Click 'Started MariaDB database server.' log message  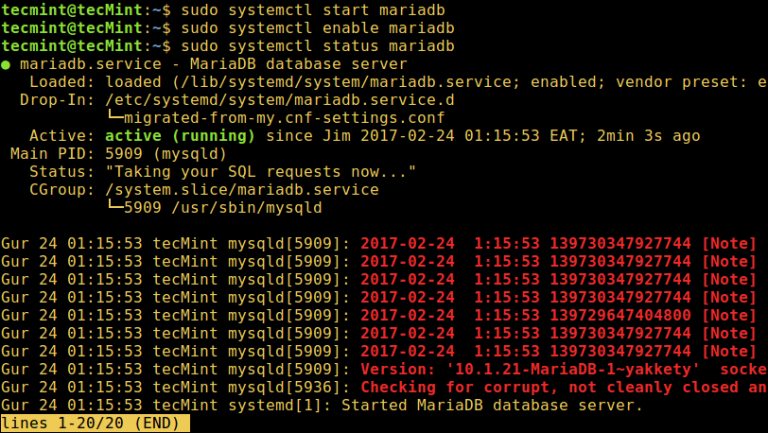pos(491,405)
